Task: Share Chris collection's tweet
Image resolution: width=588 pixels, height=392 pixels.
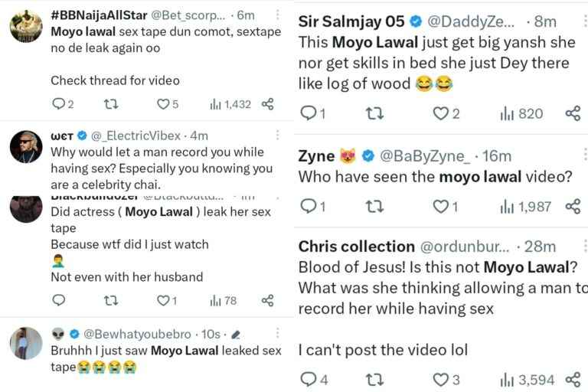Action: 573,380
